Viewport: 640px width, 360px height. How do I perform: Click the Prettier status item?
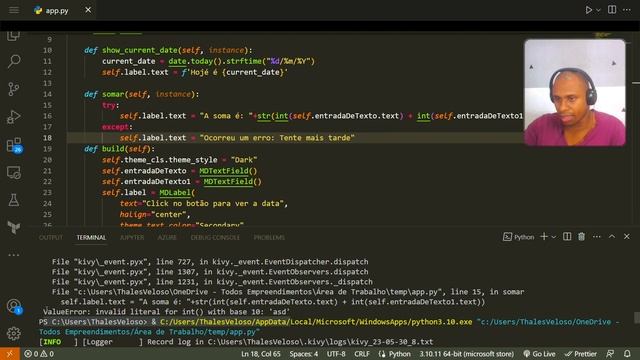click(580, 354)
